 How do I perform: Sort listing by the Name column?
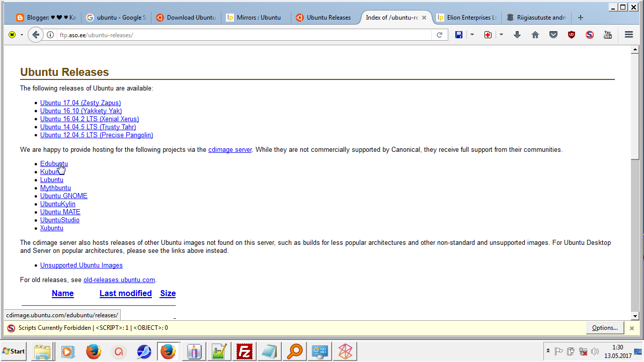(63, 294)
